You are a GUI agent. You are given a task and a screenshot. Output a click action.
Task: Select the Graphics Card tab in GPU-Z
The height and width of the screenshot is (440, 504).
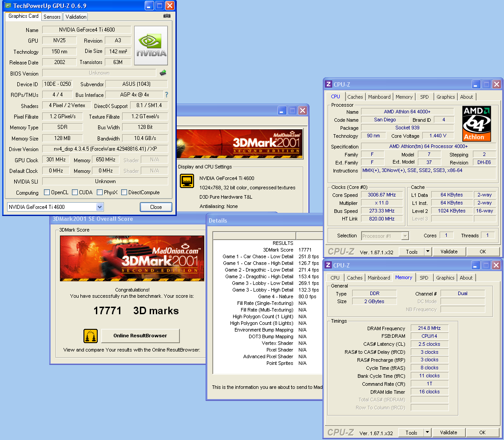tap(23, 16)
